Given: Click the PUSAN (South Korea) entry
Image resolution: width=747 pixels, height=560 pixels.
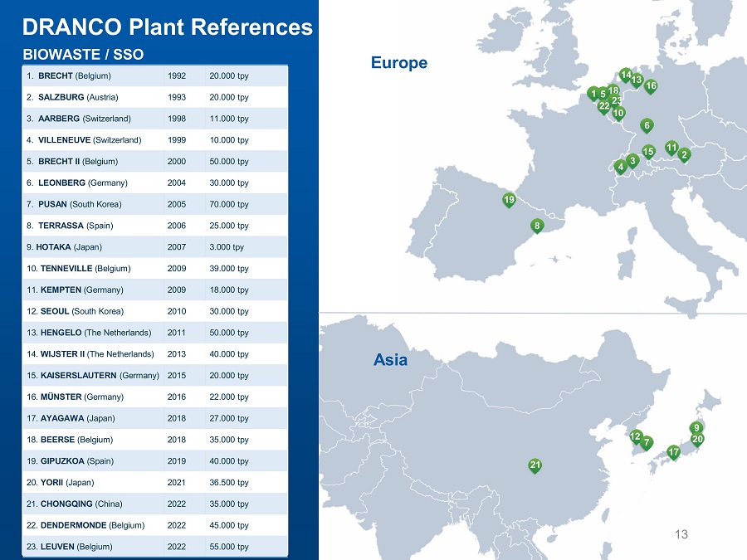Looking at the screenshot, I should (154, 204).
